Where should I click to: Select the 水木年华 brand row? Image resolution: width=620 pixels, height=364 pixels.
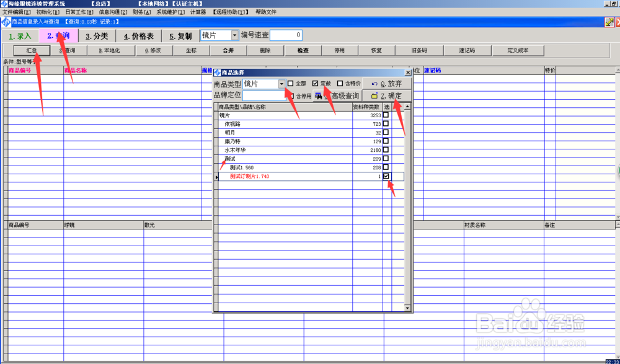[x=311, y=150]
